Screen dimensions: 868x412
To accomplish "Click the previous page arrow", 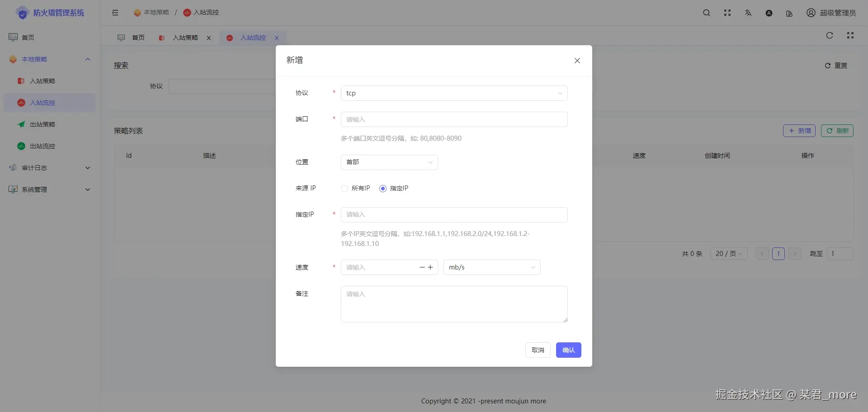I will [x=762, y=254].
